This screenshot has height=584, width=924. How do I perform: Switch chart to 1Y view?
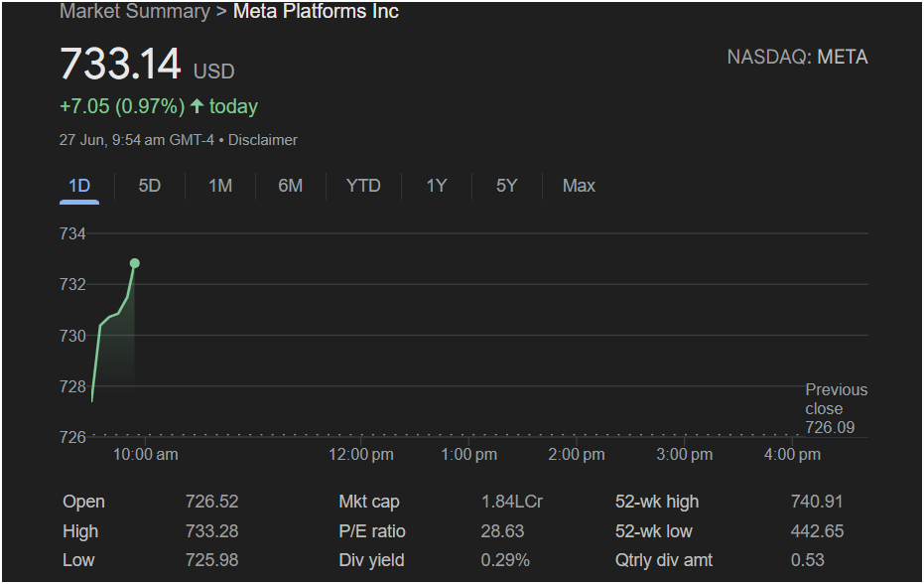point(437,186)
